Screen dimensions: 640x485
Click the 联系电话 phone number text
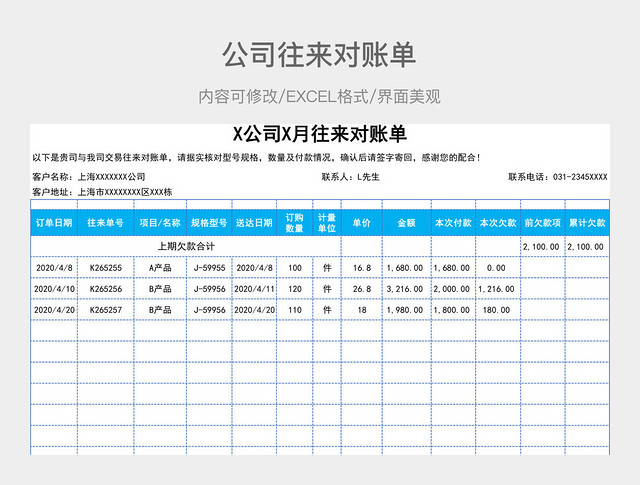click(558, 177)
